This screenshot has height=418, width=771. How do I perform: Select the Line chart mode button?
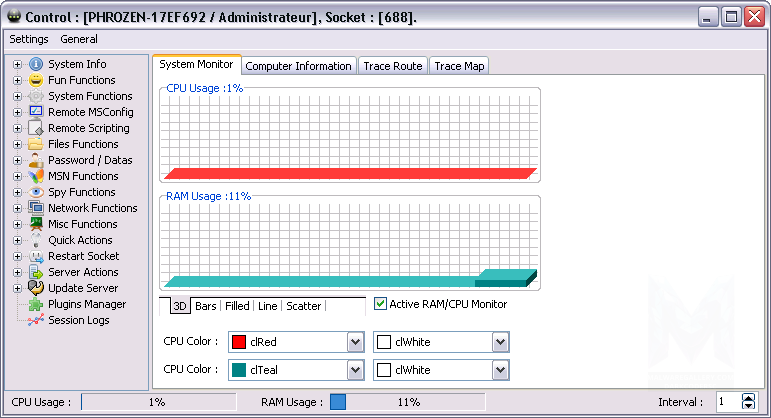point(267,306)
